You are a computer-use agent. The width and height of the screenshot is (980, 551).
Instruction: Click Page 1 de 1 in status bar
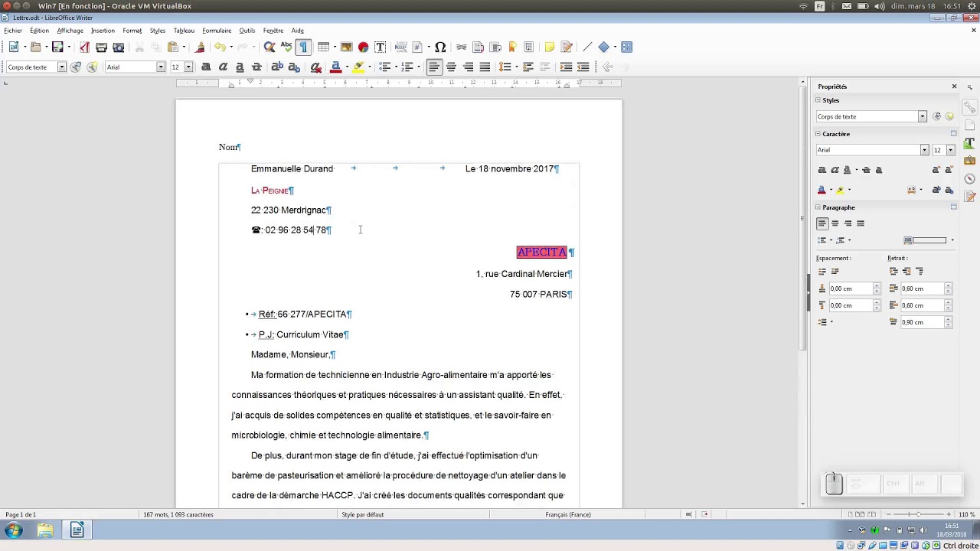pyautogui.click(x=21, y=514)
